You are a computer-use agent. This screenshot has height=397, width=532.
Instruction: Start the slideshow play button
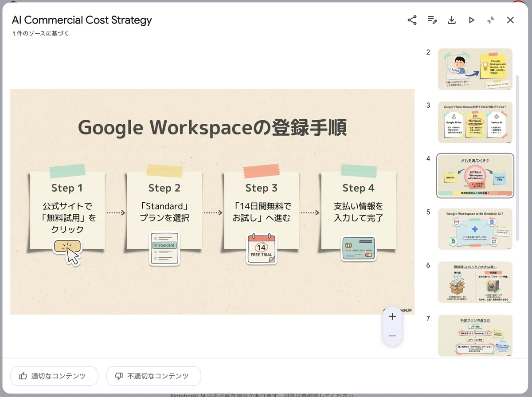[471, 20]
